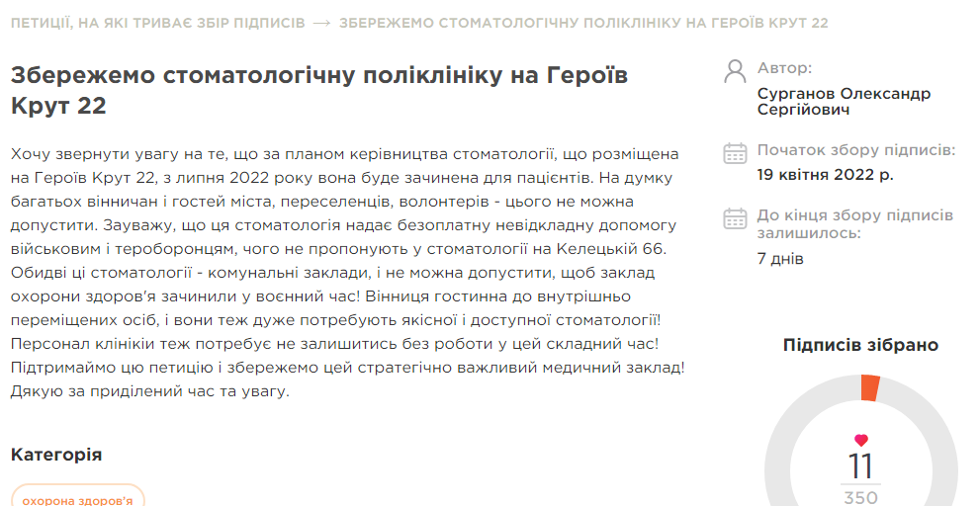Click the 350 signatures goal number
The image size is (980, 506).
[860, 497]
